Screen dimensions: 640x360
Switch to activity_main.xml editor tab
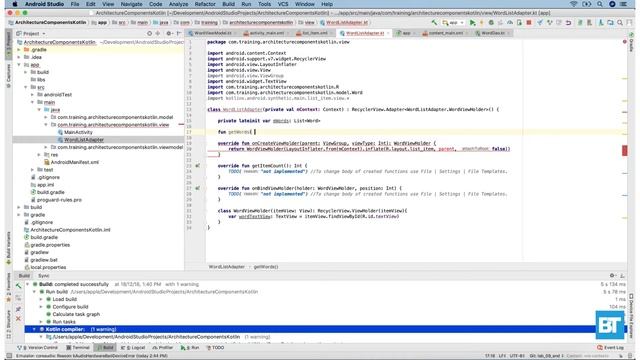tap(267, 33)
